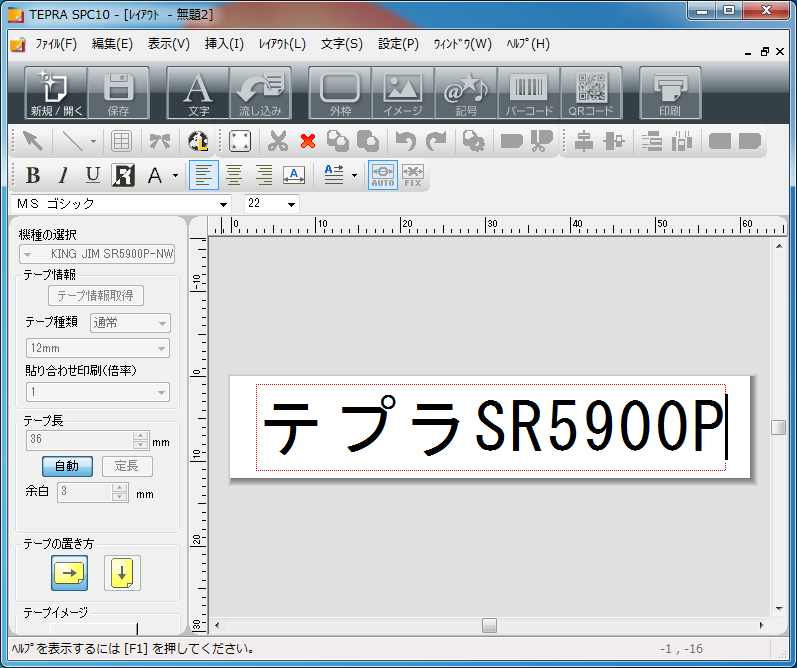Select the arrow pointer tool
This screenshot has height=668, width=797.
click(x=33, y=141)
